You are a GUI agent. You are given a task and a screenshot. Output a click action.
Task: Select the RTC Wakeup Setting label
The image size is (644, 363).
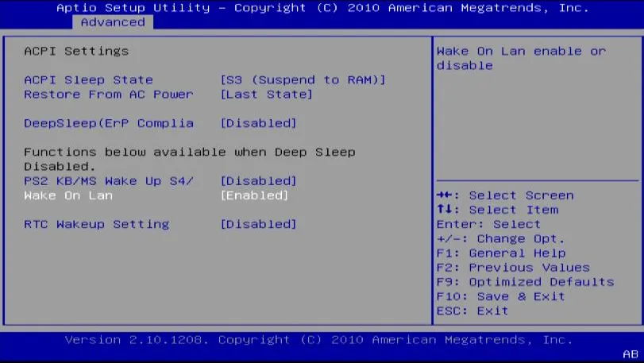(x=96, y=224)
